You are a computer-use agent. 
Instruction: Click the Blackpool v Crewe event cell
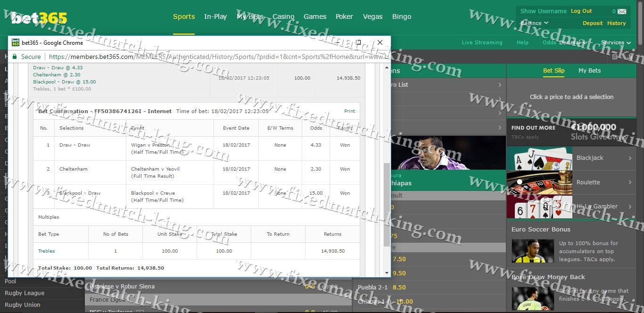click(x=170, y=197)
